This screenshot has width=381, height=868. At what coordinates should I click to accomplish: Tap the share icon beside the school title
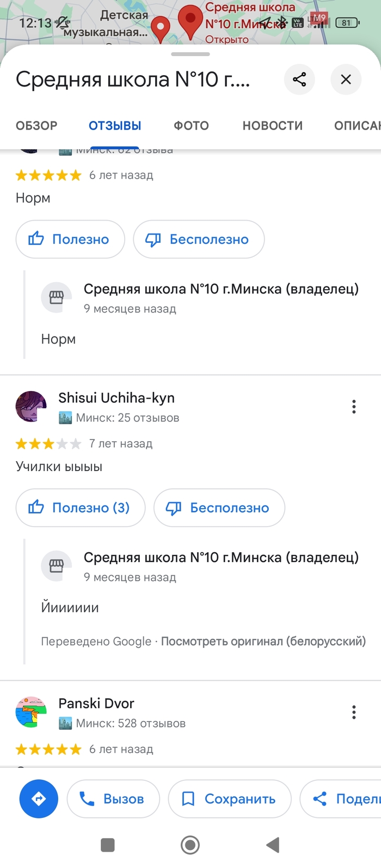[x=299, y=80]
